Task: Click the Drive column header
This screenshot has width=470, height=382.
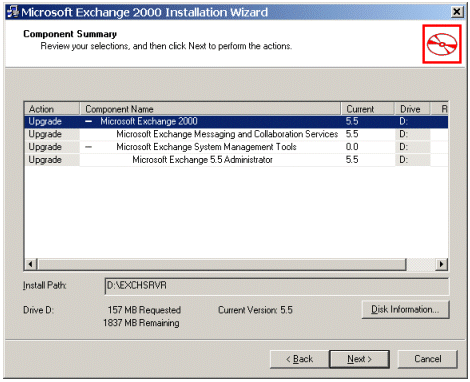Action: click(x=413, y=109)
